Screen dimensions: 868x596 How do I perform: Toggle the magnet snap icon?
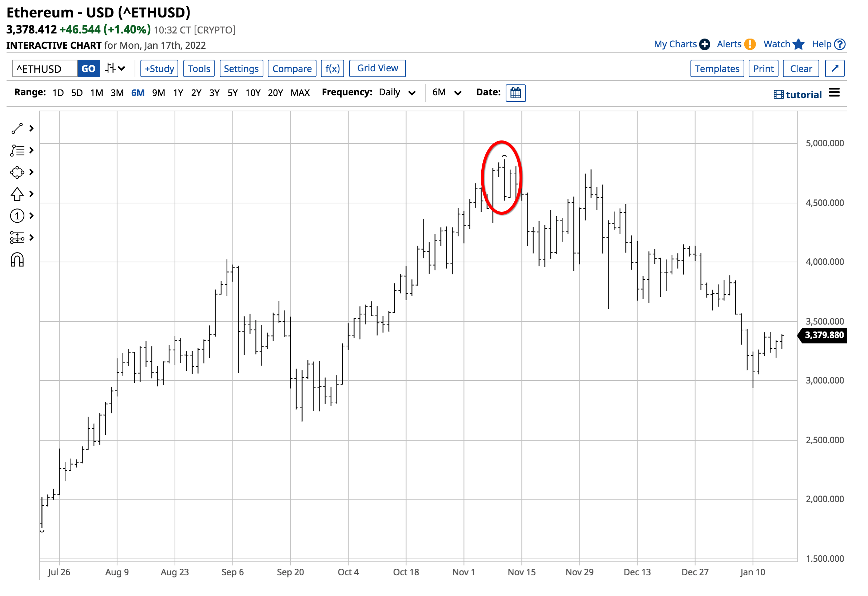[17, 261]
